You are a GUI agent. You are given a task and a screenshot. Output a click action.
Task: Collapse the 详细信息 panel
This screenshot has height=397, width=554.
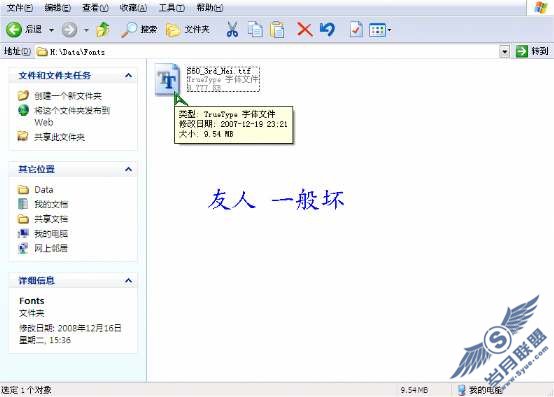(129, 281)
